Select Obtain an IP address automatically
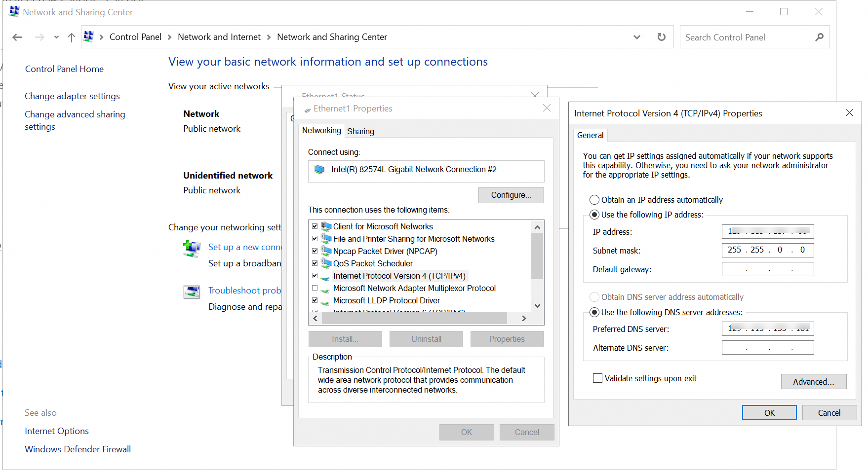 (x=594, y=200)
